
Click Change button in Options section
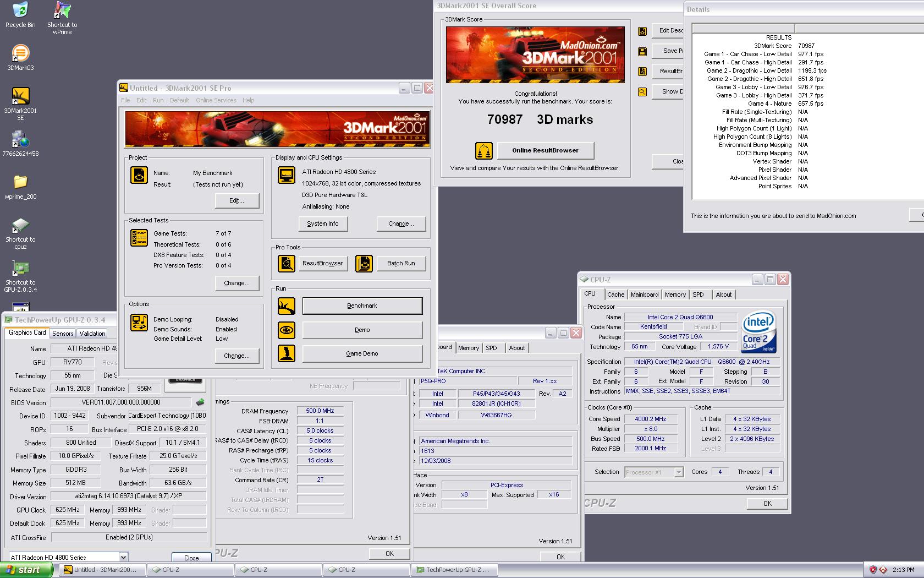coord(237,356)
